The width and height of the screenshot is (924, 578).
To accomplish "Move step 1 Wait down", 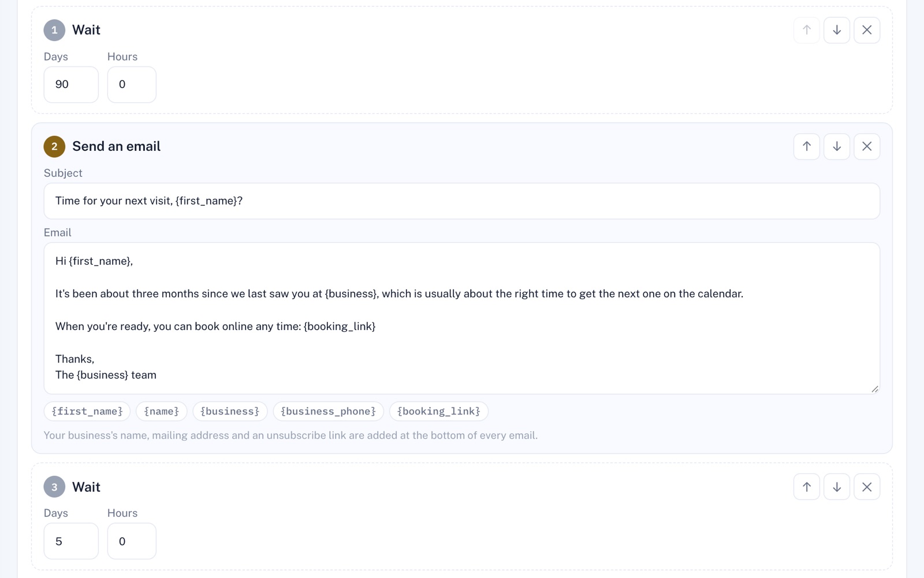I will pyautogui.click(x=837, y=30).
